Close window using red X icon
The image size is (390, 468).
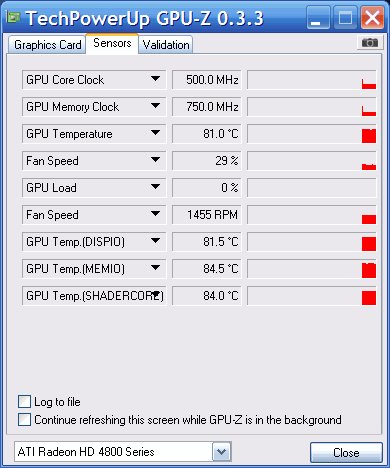[x=372, y=17]
